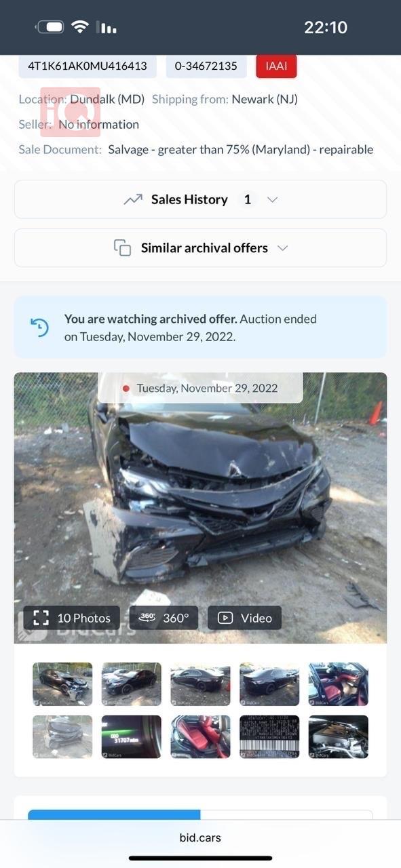
Task: Click the main damaged car photo
Action: point(200,507)
